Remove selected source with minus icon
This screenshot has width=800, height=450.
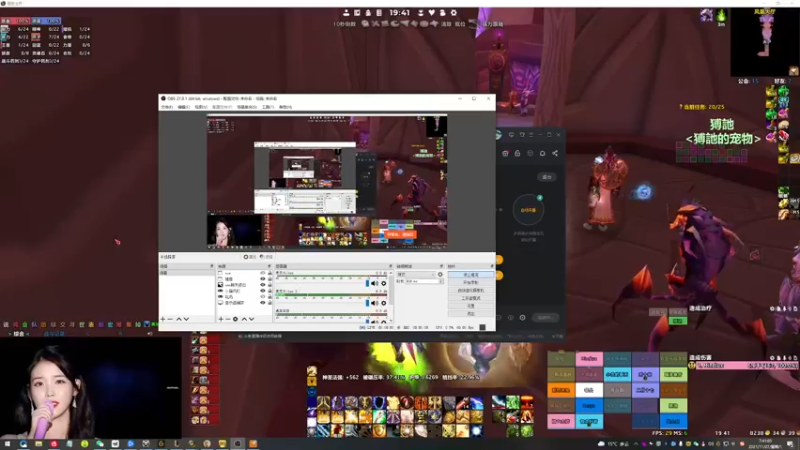[x=228, y=319]
